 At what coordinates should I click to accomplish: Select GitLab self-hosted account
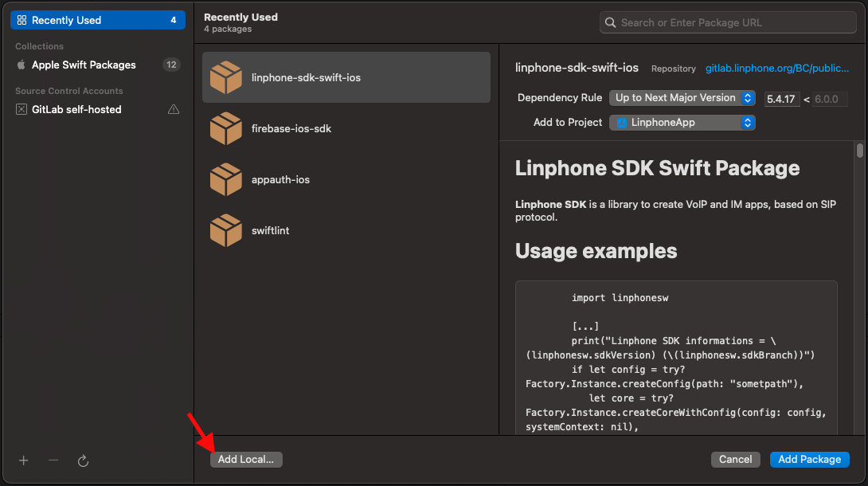pyautogui.click(x=76, y=109)
